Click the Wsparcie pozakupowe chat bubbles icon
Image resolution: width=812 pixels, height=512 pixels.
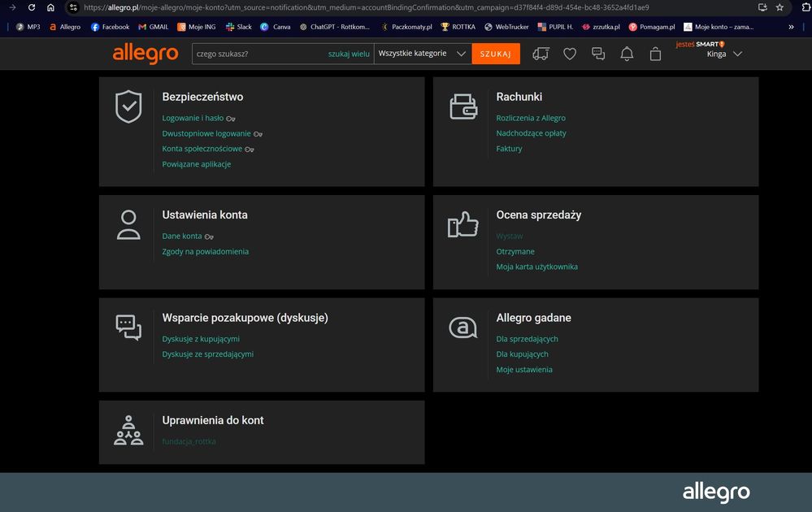(128, 328)
